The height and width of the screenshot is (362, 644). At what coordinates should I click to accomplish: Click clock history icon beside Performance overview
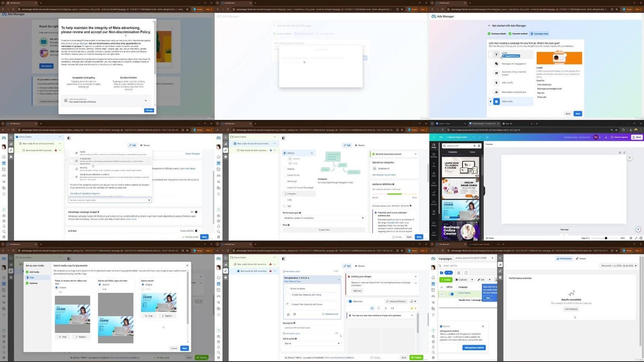tap(500, 277)
